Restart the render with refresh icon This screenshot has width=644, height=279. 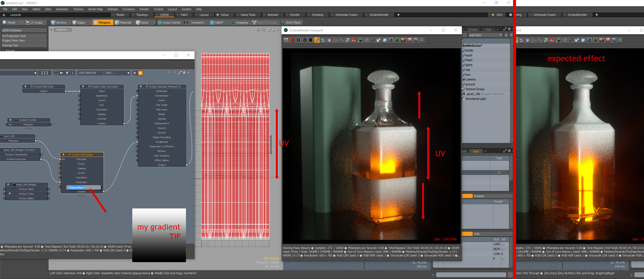coord(305,40)
